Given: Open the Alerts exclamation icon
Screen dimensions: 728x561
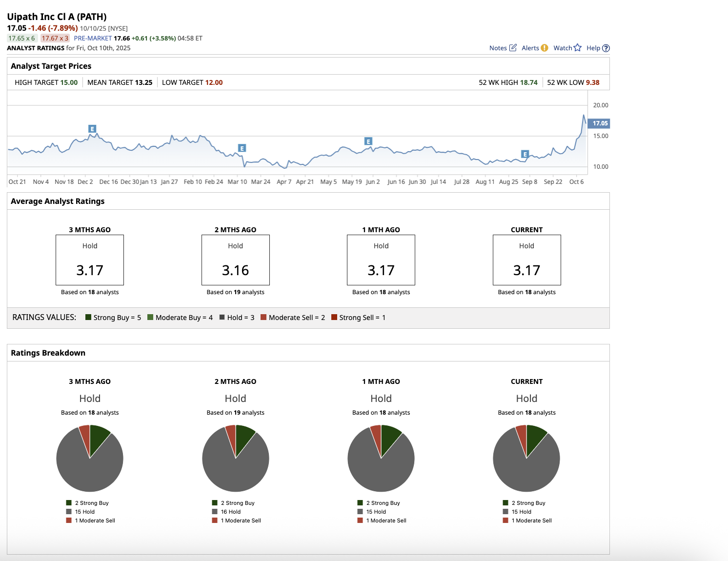Looking at the screenshot, I should 544,48.
